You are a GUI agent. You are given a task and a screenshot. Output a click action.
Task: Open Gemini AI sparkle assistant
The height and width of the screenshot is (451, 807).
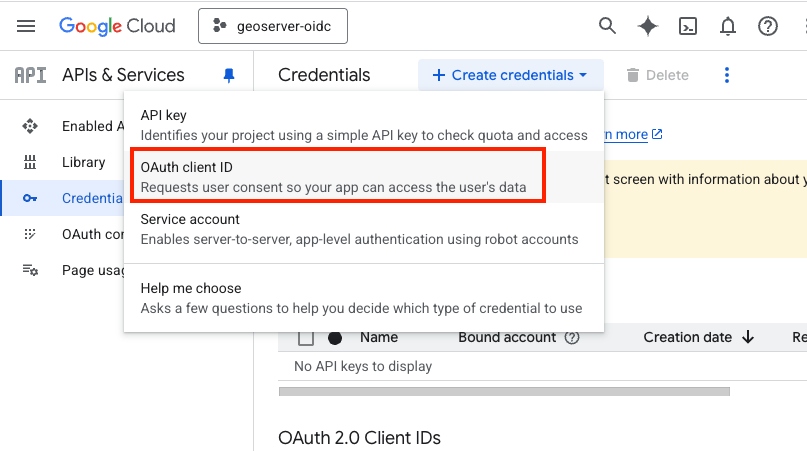[x=648, y=26]
